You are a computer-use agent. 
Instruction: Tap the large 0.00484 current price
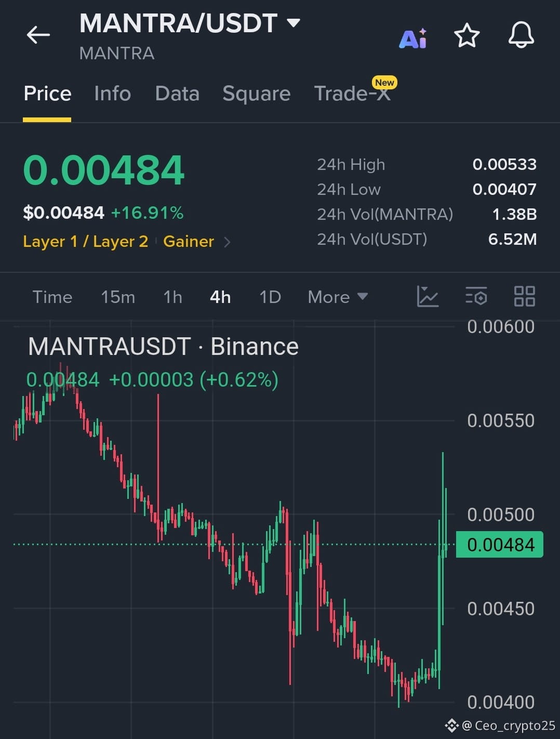[104, 170]
